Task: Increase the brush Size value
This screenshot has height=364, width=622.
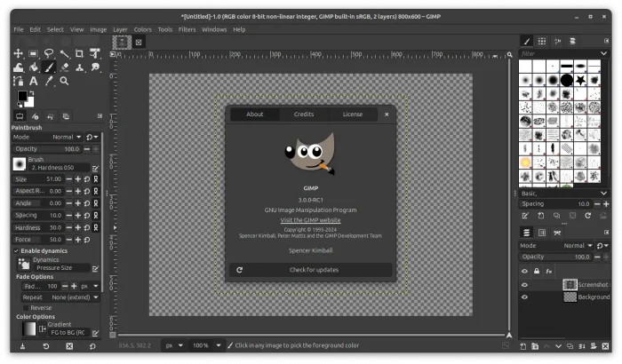Action: pos(78,179)
